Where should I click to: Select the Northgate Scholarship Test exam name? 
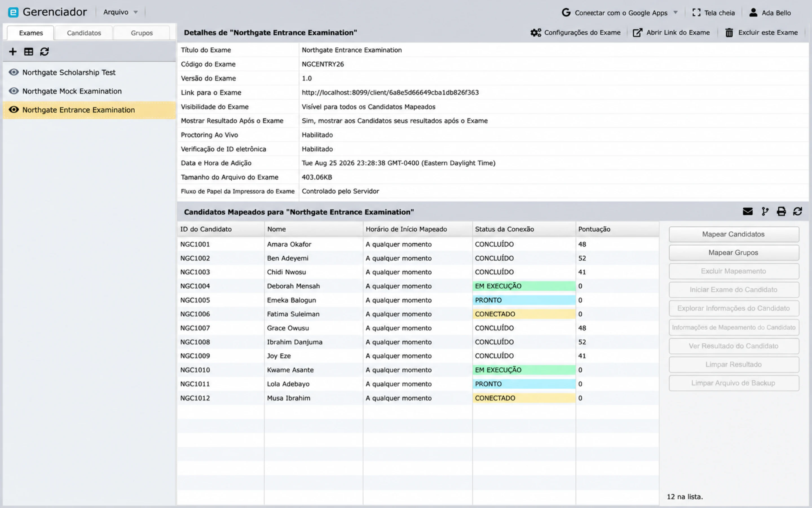point(69,72)
